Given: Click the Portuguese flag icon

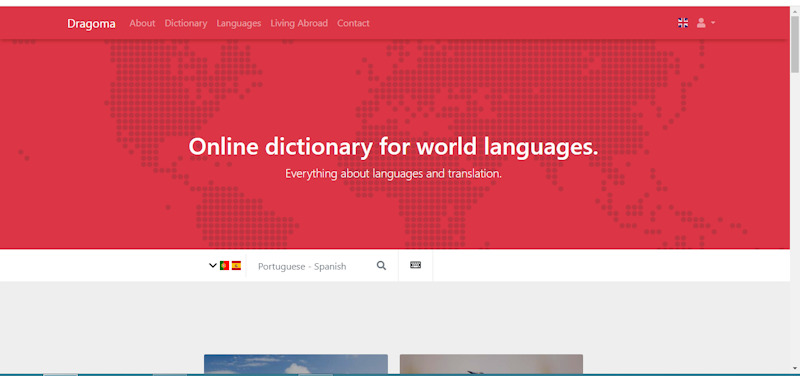Looking at the screenshot, I should pos(224,265).
